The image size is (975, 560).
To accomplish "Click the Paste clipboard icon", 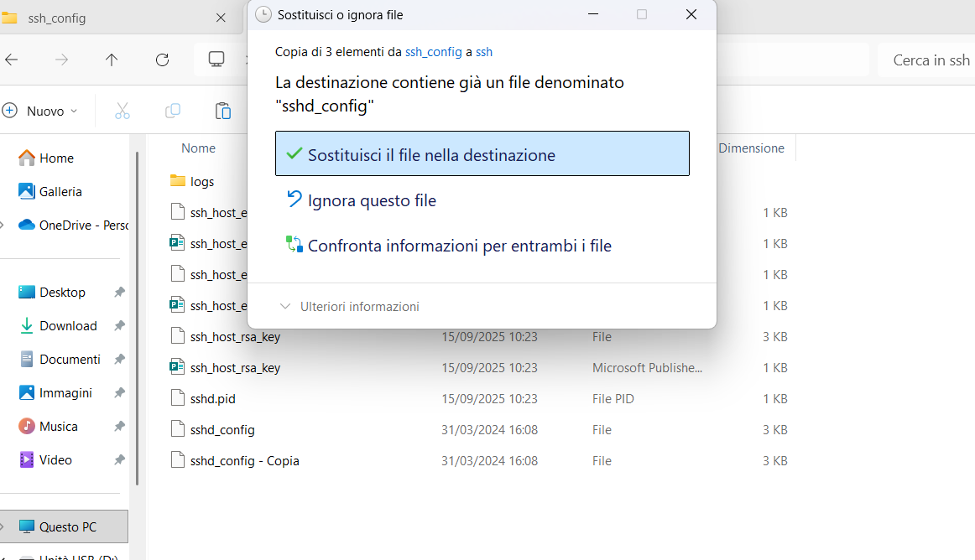I will pyautogui.click(x=223, y=111).
